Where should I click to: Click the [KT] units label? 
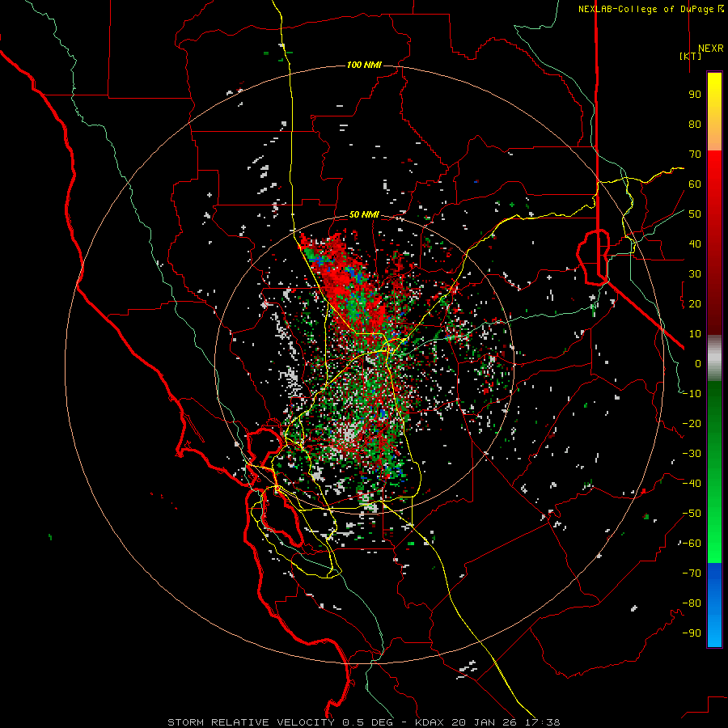point(690,56)
